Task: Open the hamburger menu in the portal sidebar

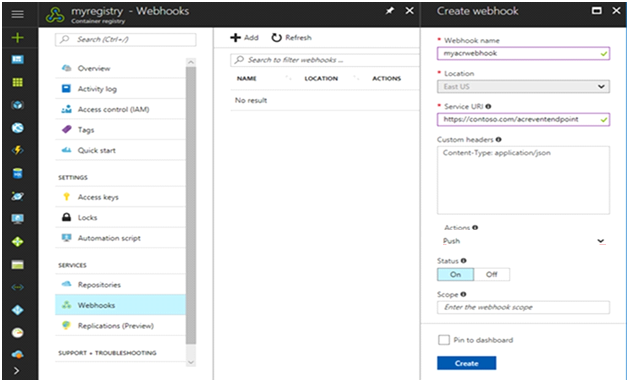Action: point(17,14)
